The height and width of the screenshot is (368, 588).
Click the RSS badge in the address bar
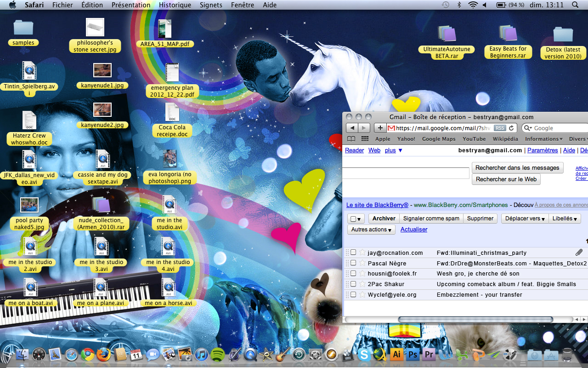499,128
